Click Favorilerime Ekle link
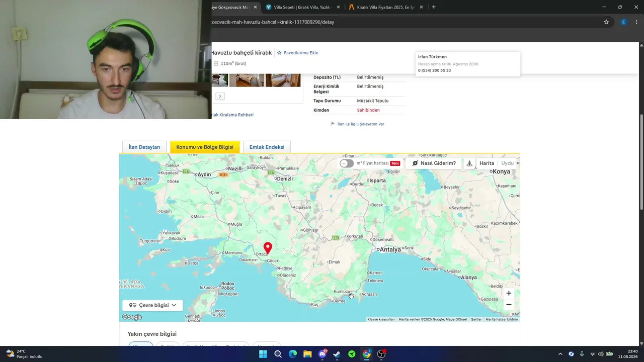Viewport: 644px width, 362px height. point(301,53)
